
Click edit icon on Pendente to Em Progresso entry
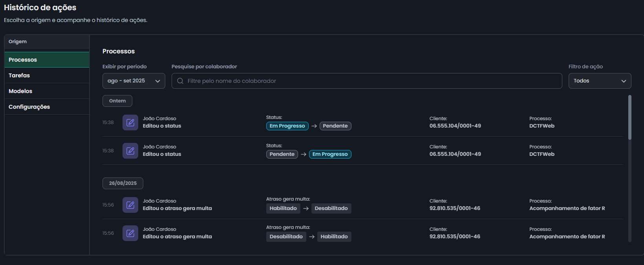click(x=130, y=151)
